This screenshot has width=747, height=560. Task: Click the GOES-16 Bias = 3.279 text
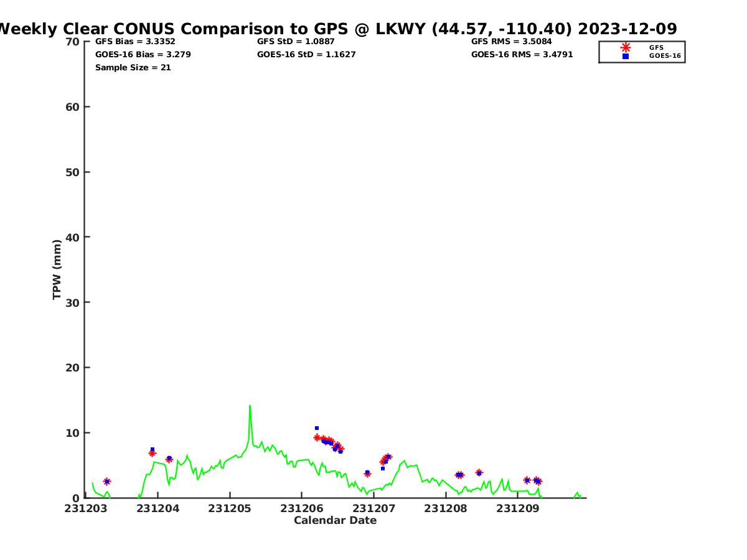pyautogui.click(x=143, y=55)
